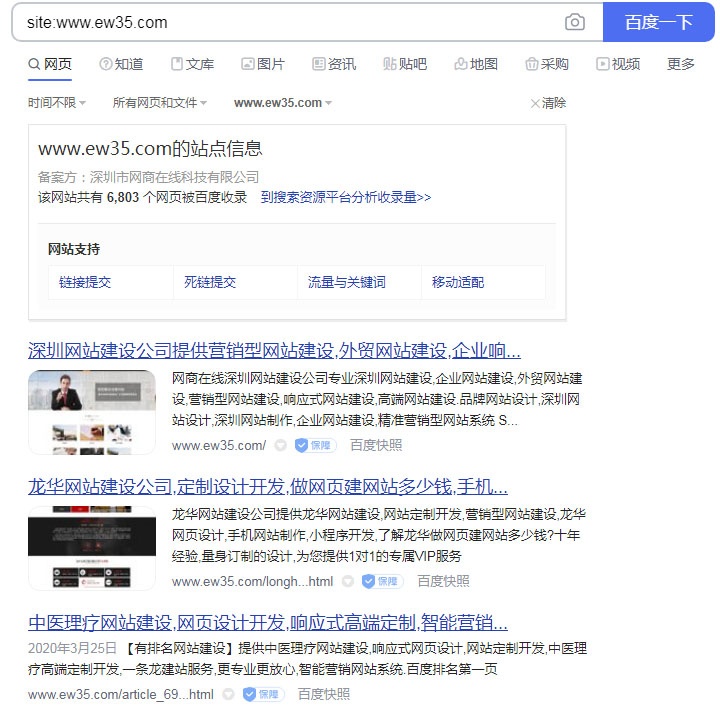This screenshot has height=716, width=720.
Task: Open 百度快照 for the article_69 result
Action: [x=324, y=694]
